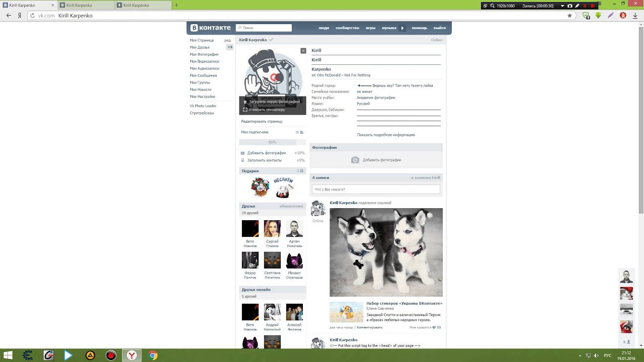
Task: Click the 85% profile completion bar
Action: point(272,142)
